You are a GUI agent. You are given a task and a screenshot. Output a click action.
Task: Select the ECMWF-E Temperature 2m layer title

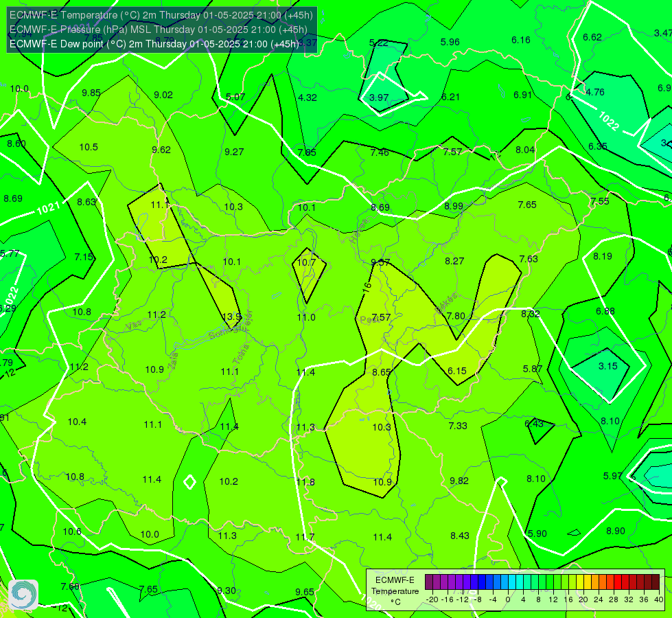pyautogui.click(x=161, y=15)
